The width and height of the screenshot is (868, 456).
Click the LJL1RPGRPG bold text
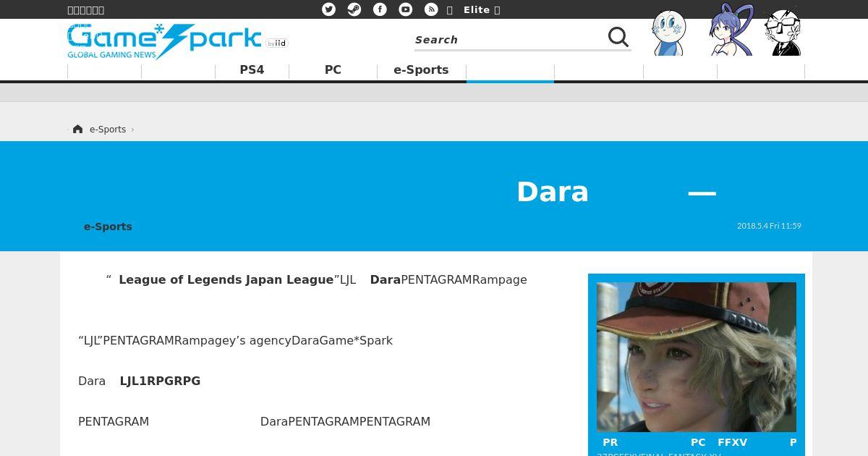click(x=160, y=381)
